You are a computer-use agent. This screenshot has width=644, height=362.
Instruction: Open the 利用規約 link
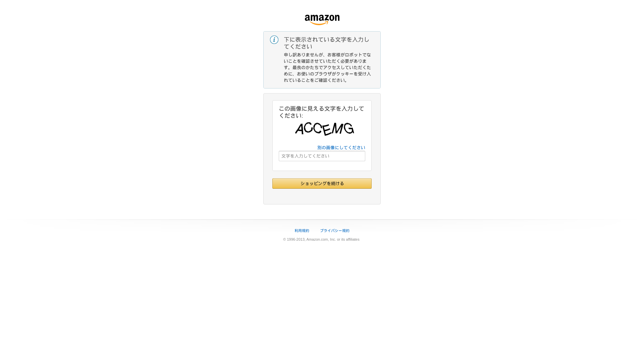pos(302,231)
